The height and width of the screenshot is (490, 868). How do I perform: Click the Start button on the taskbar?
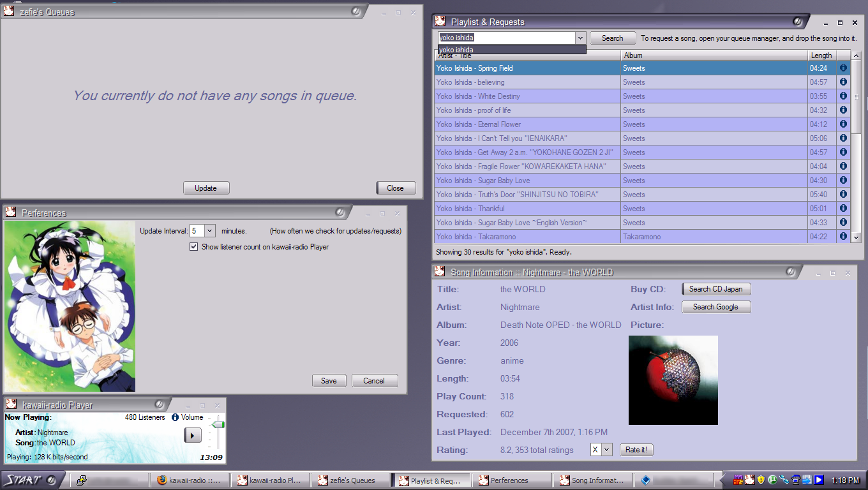(30, 480)
